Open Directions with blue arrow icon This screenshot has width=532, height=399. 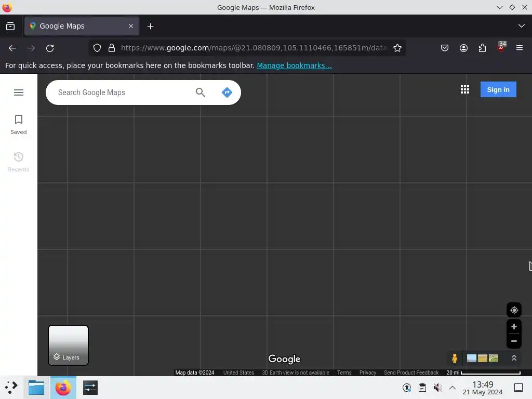coord(227,92)
